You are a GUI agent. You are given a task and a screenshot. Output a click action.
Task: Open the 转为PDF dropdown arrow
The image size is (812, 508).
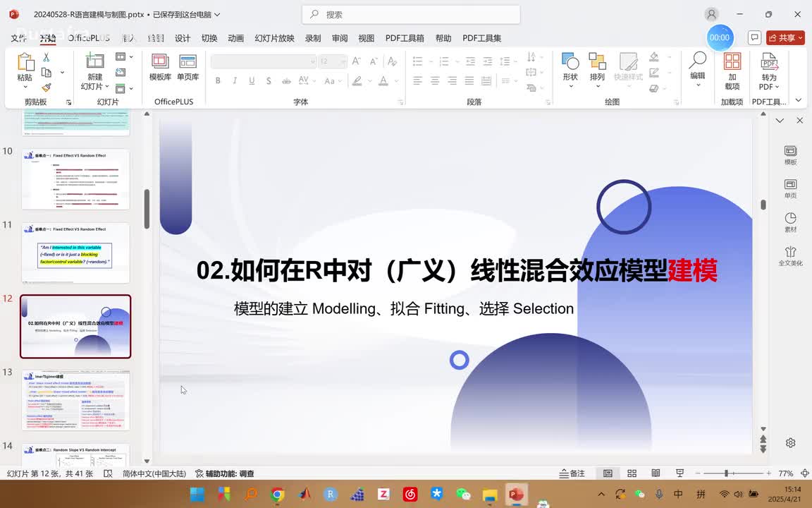(x=777, y=87)
